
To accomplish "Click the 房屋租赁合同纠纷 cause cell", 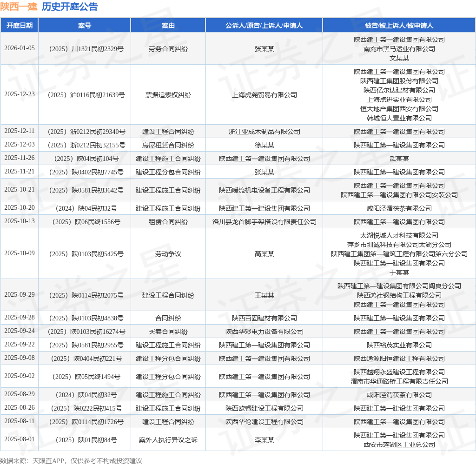I will click(168, 145).
